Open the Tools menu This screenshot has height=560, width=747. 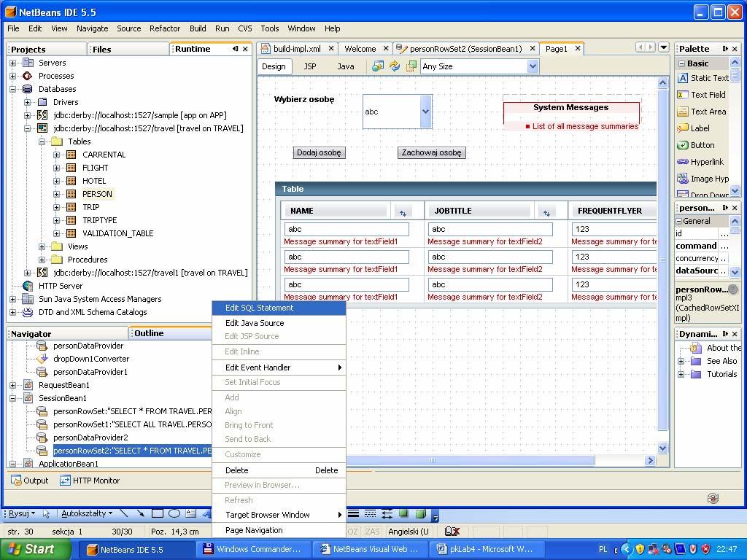click(x=270, y=28)
